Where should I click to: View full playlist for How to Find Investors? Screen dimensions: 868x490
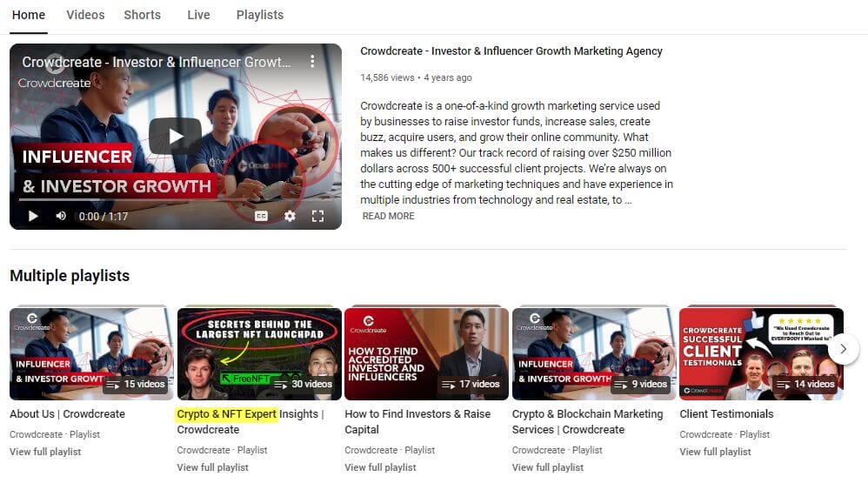pos(380,467)
